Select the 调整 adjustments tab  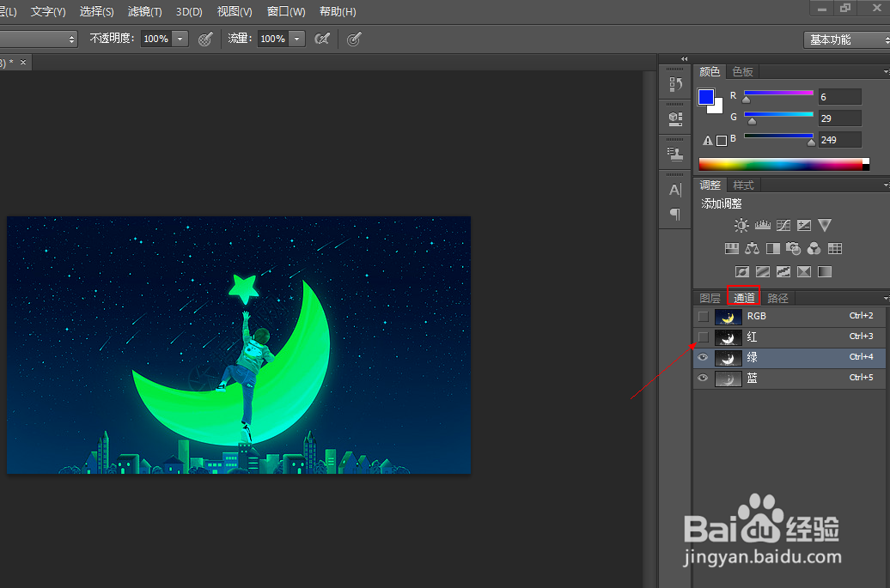click(710, 185)
